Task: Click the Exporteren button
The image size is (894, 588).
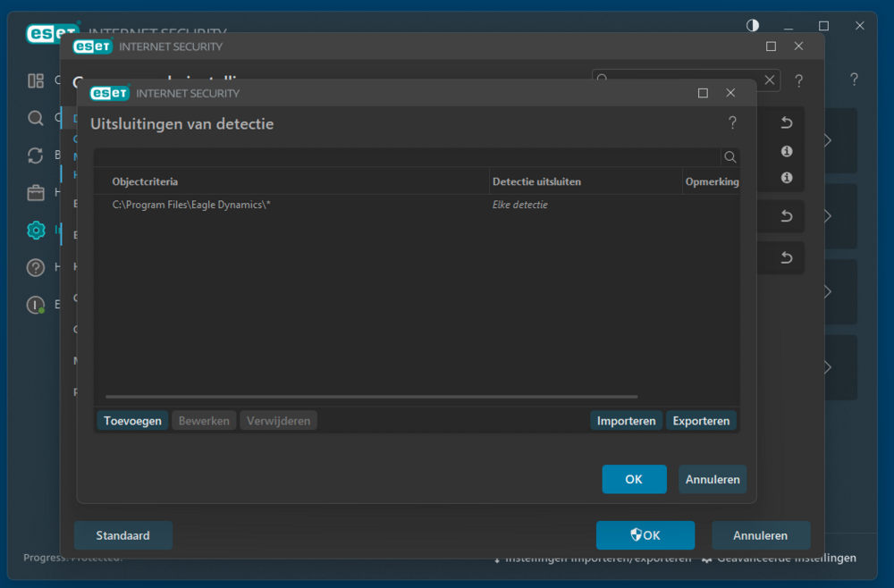Action: pyautogui.click(x=701, y=421)
